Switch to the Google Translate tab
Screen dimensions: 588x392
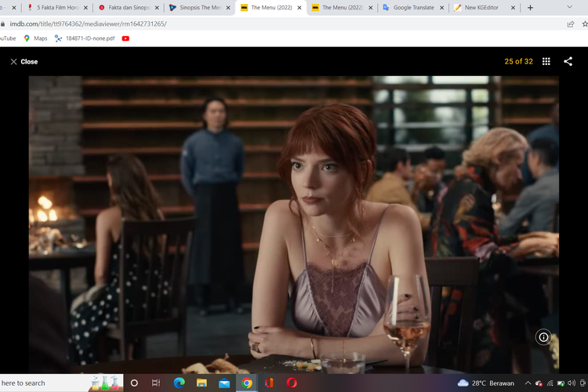pos(412,8)
